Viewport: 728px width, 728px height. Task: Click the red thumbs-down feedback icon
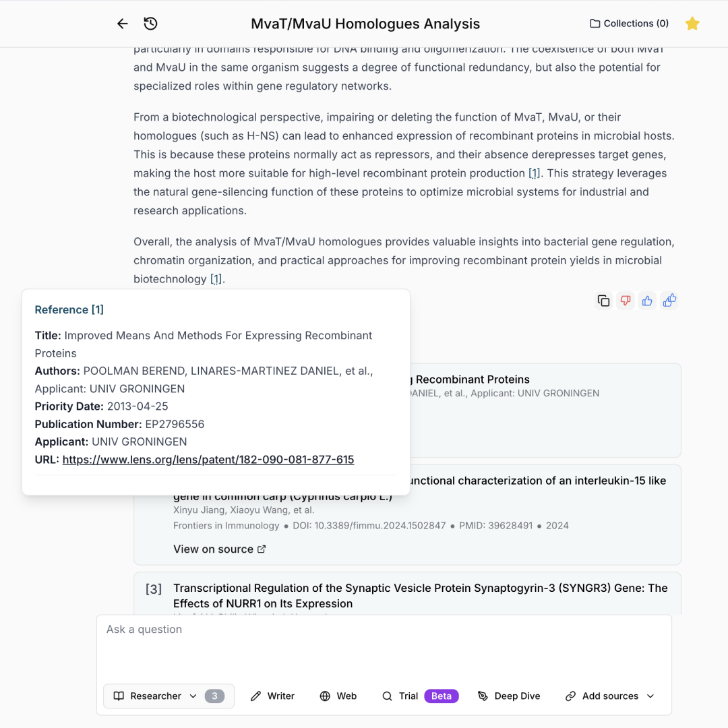pos(626,301)
